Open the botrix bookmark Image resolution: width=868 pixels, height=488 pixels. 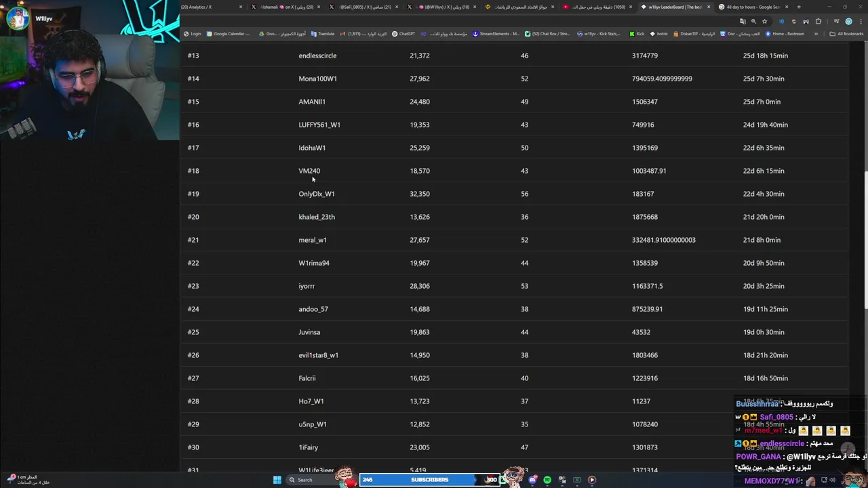pyautogui.click(x=659, y=34)
